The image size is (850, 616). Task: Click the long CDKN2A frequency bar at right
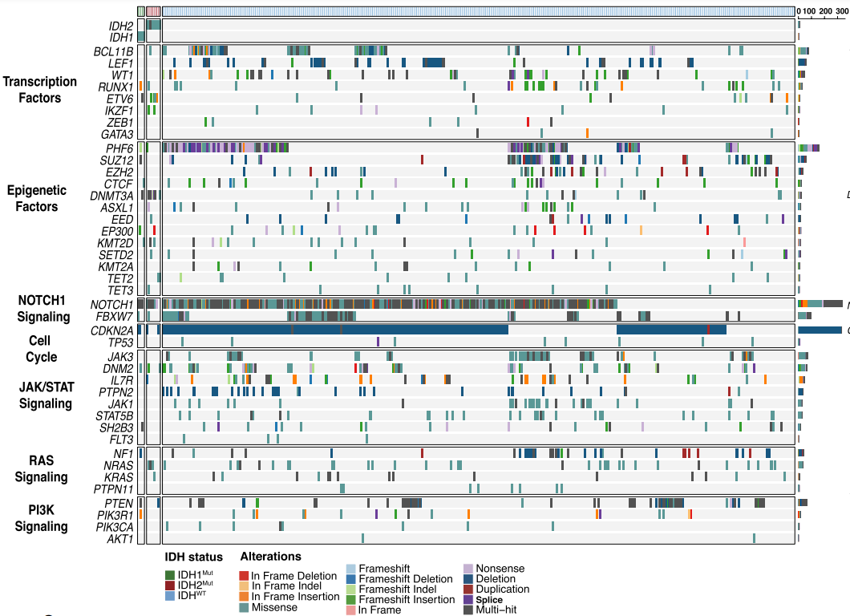[x=820, y=330]
